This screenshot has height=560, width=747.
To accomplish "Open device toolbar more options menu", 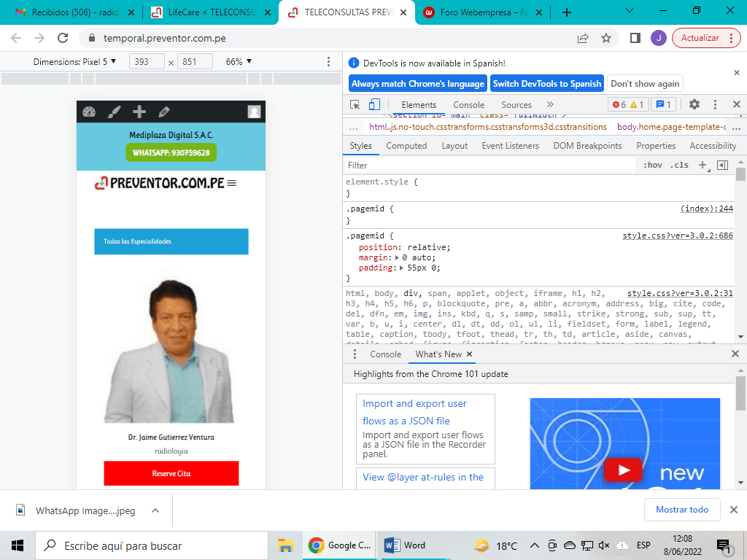I will 328,61.
